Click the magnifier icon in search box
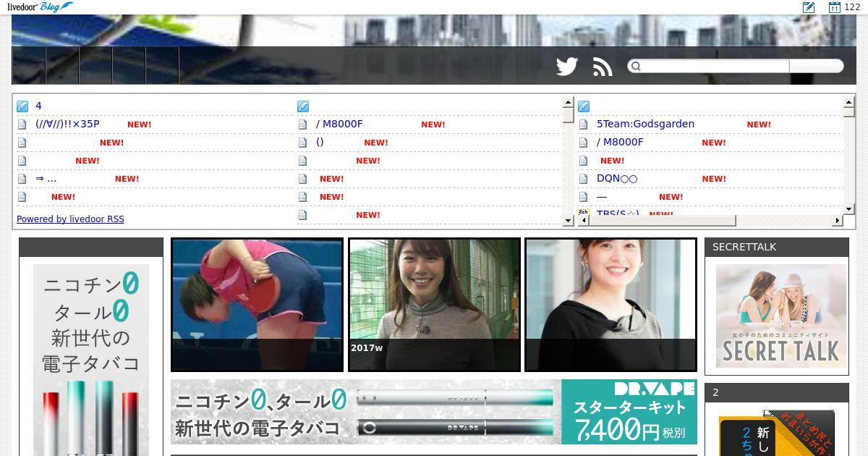This screenshot has width=868, height=456. [x=636, y=67]
